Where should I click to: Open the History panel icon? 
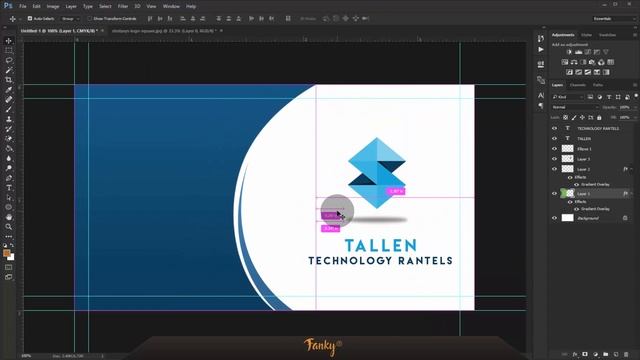pyautogui.click(x=541, y=38)
